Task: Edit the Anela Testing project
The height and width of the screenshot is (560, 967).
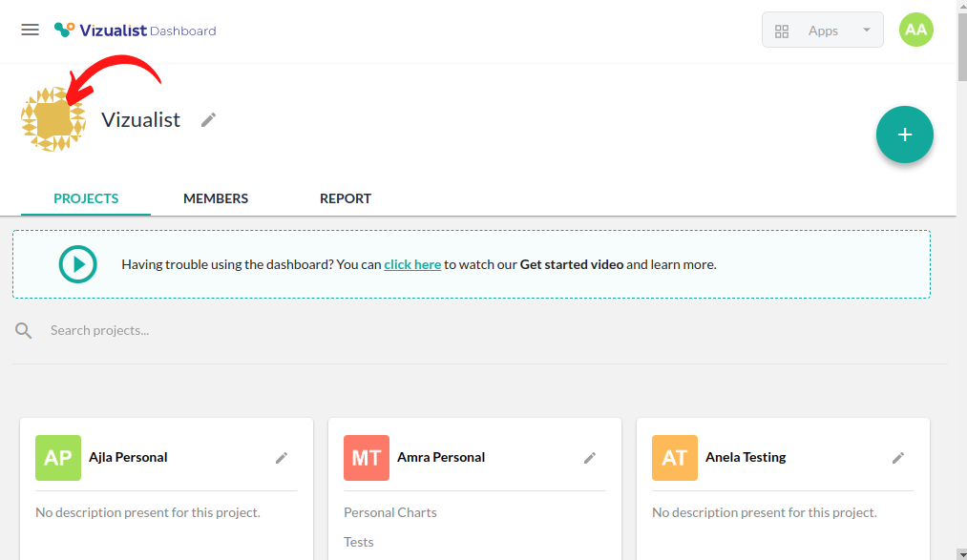Action: coord(898,458)
